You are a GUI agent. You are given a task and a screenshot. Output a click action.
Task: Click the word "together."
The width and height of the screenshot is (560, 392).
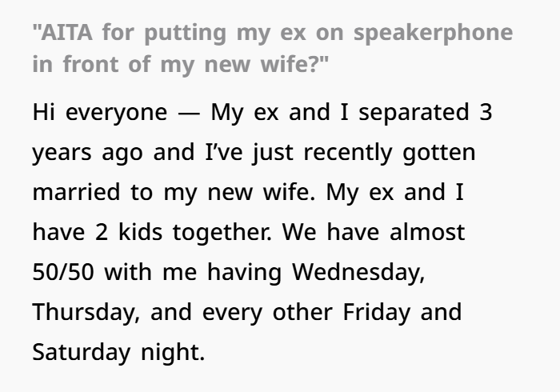point(222,234)
